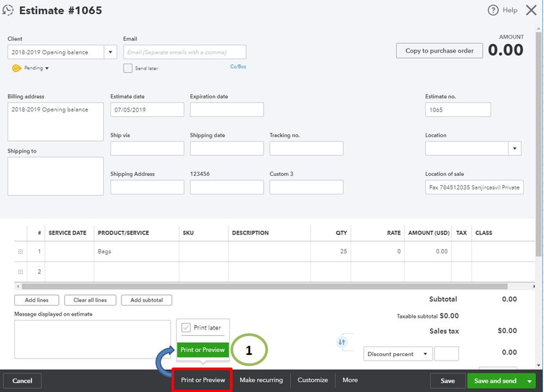Click the SERVICE DATE column header

click(x=68, y=233)
